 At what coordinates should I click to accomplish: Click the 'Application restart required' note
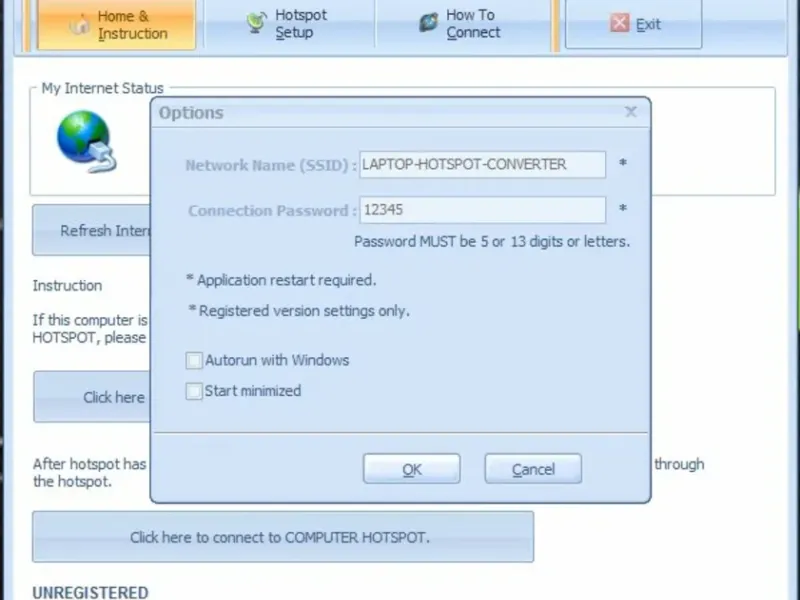[281, 280]
